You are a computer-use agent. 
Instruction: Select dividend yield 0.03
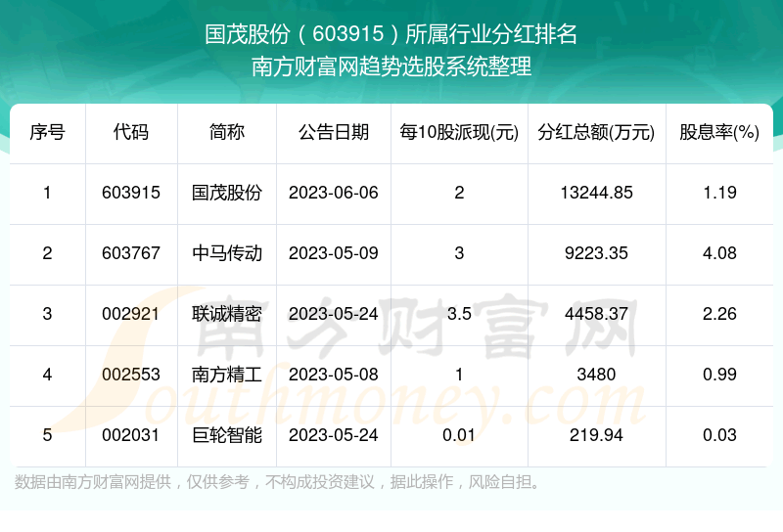pos(719,435)
